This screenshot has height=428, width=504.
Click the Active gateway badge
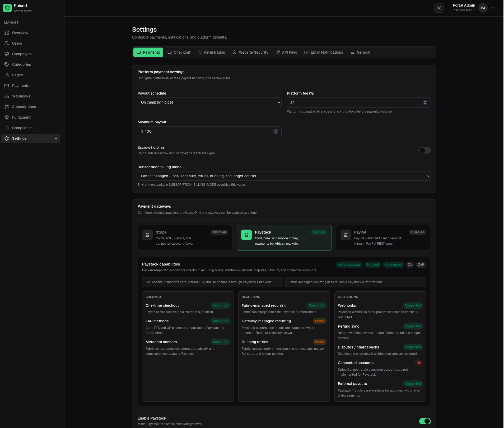pyautogui.click(x=349, y=265)
